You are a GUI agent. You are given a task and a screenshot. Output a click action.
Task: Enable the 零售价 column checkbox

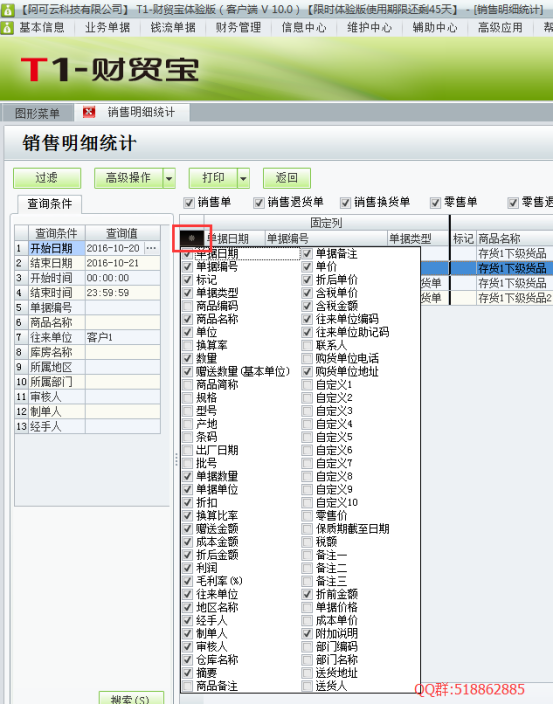(x=307, y=516)
